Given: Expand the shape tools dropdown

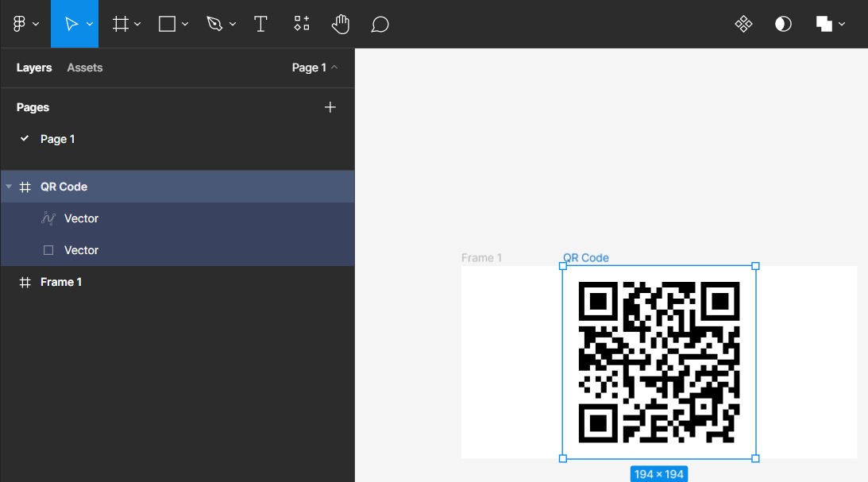Looking at the screenshot, I should pyautogui.click(x=183, y=24).
